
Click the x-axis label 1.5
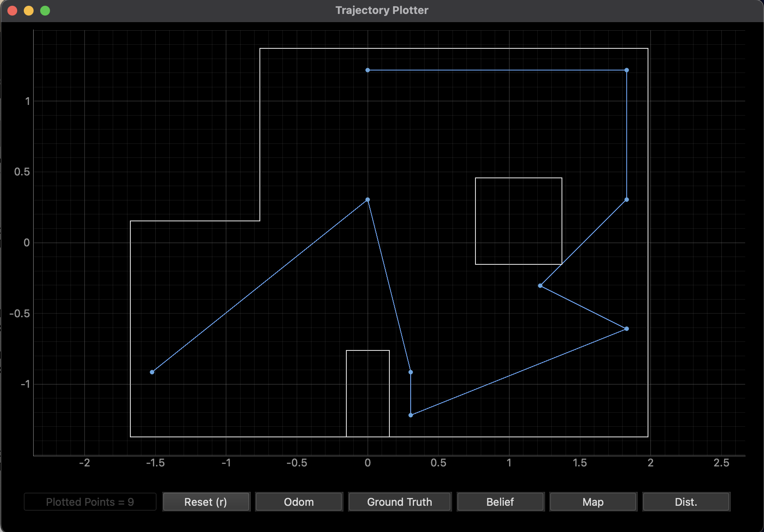[x=580, y=463]
